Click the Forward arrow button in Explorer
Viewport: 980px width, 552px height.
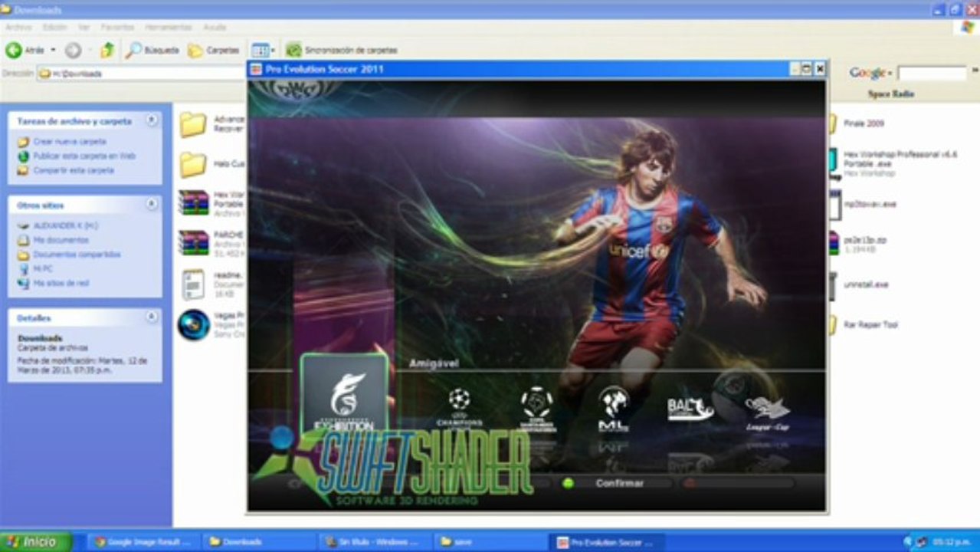point(73,50)
